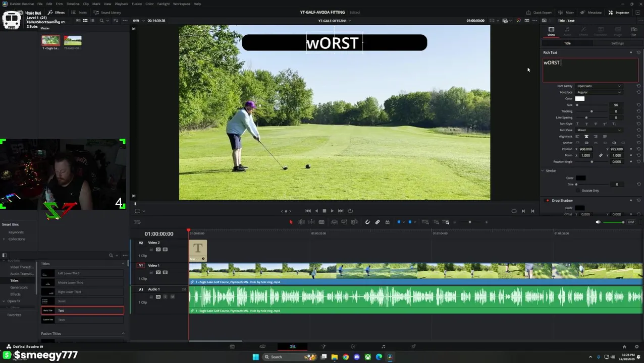
Task: Open the Fusion menu
Action: [x=136, y=4]
